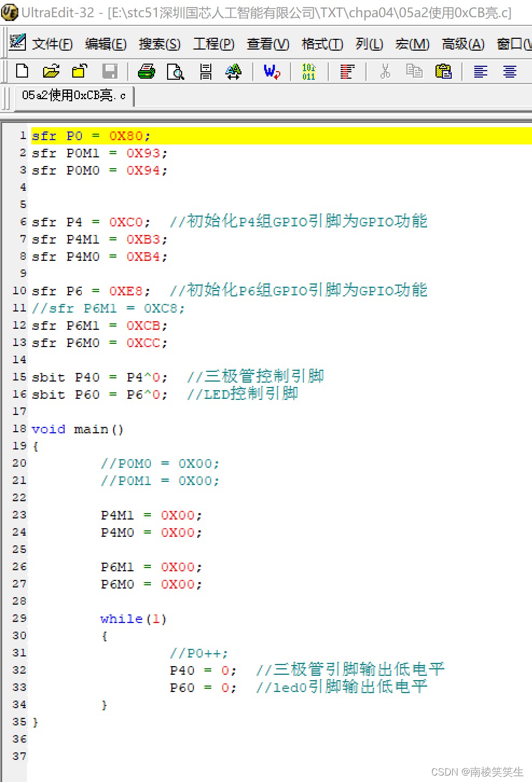This screenshot has width=532, height=782.
Task: Click comment '//三极管引脚输出低电平'
Action: (x=350, y=669)
